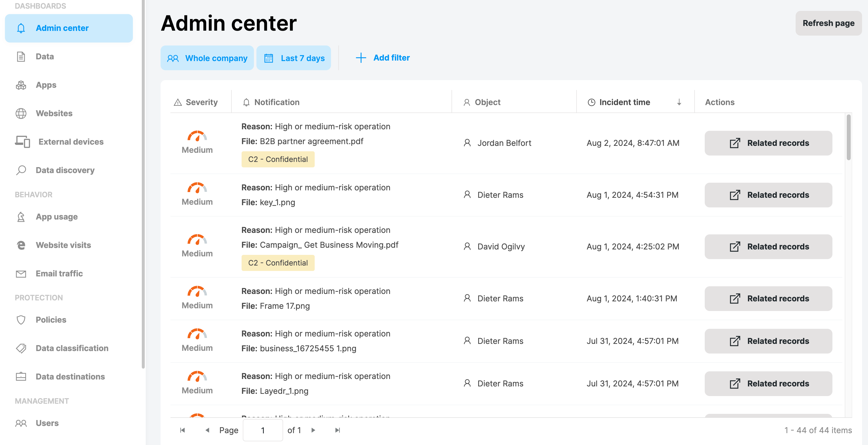Viewport: 868px width, 445px height.
Task: Click the table vertical scrollbar thumb
Action: pyautogui.click(x=848, y=137)
